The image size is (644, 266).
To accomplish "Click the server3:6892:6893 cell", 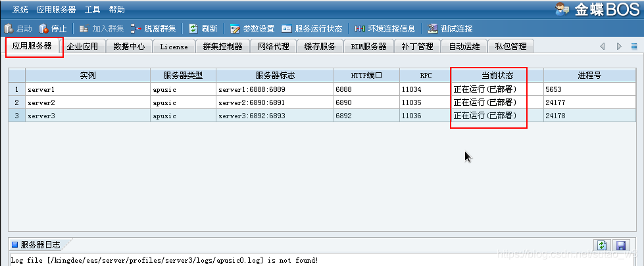I will point(275,116).
